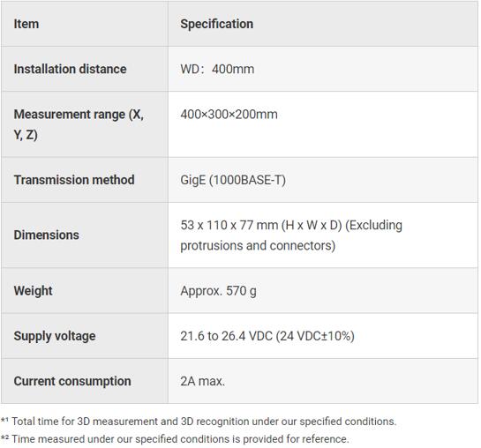Select the 'Transmission method' label

point(74,180)
